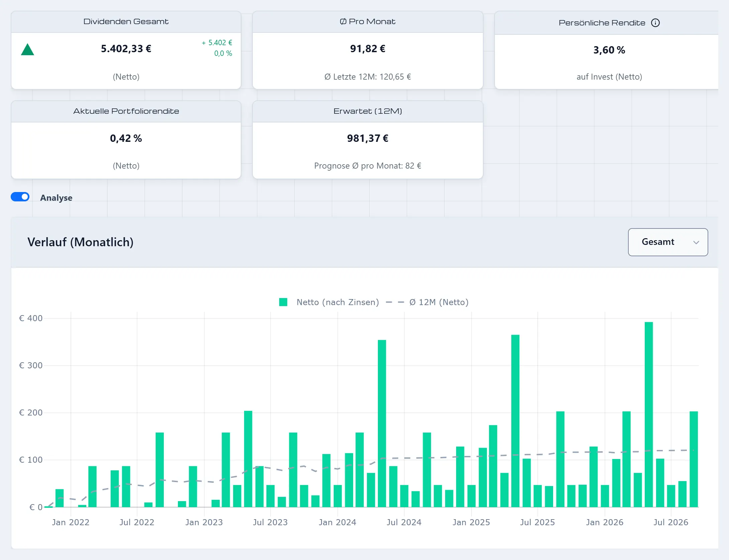The image size is (729, 560).
Task: Click the green upward triangle trend icon
Action: point(27,49)
